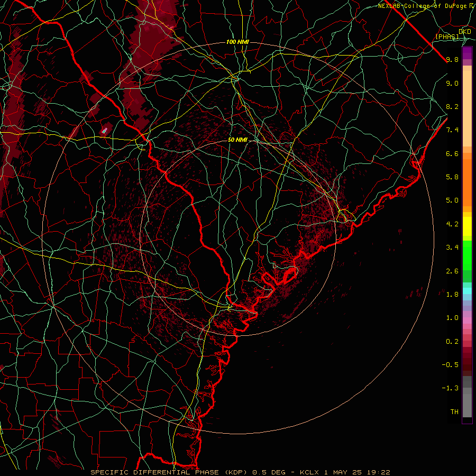
Task: Click the "[PHAS]" units label
Action: point(447,36)
